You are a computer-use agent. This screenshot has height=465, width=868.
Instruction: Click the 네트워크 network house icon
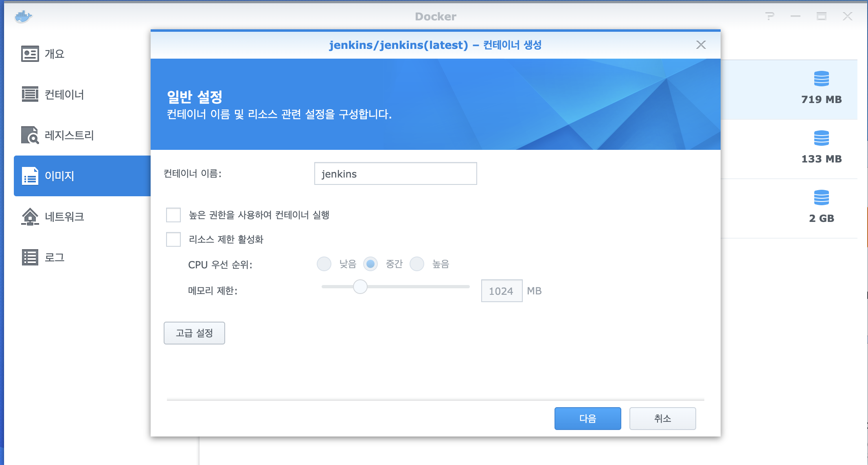point(30,217)
